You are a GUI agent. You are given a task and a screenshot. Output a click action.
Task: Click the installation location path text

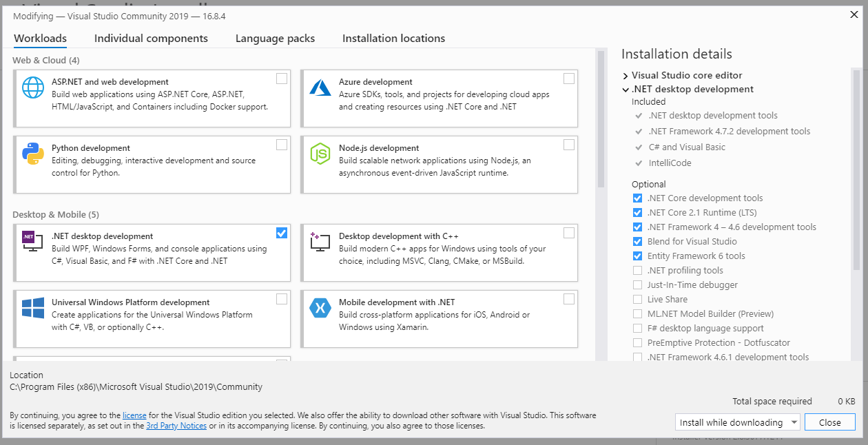coord(136,387)
